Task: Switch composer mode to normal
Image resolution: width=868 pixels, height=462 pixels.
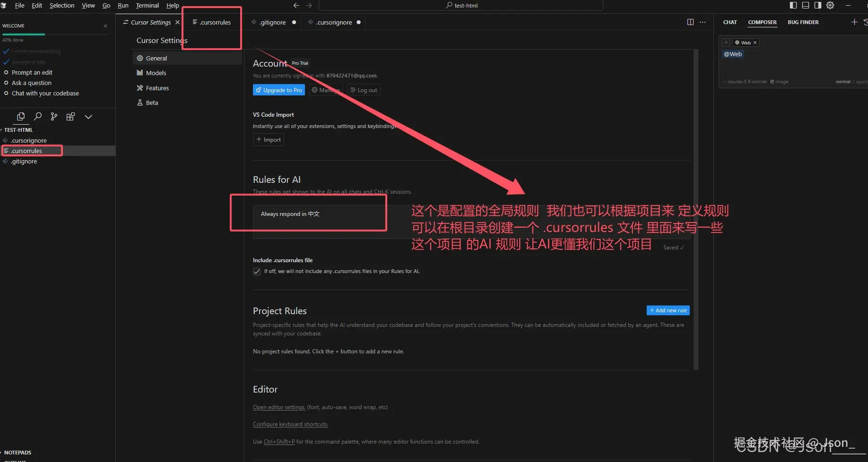Action: point(843,82)
